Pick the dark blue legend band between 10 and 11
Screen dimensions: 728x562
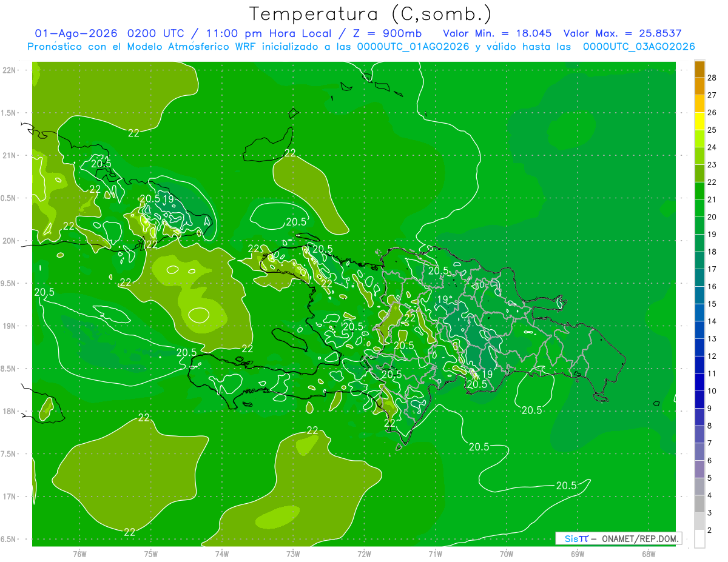pos(700,383)
